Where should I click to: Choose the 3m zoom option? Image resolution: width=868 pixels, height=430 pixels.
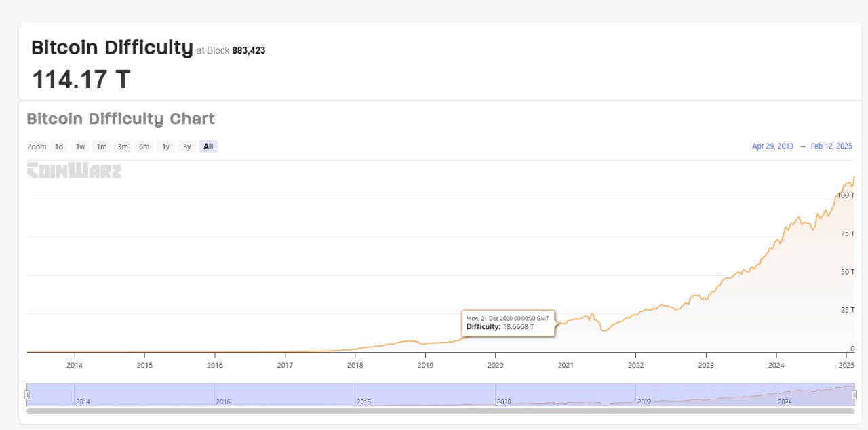tap(123, 146)
